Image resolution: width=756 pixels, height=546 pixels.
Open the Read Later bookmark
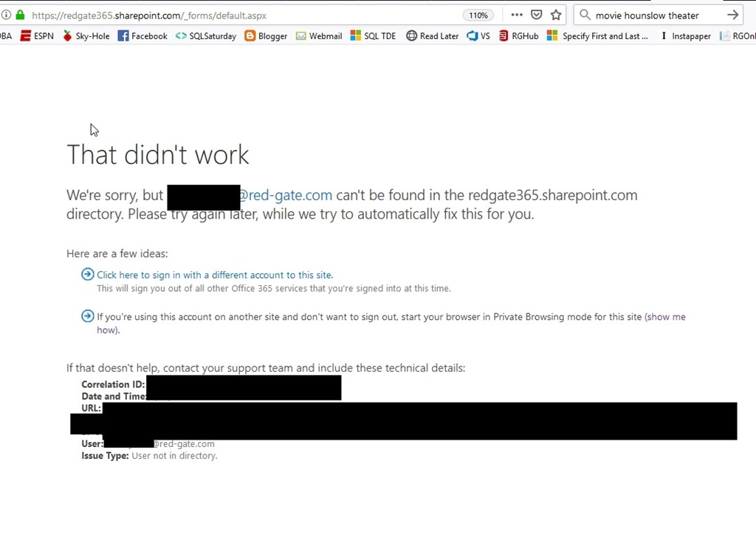point(433,35)
